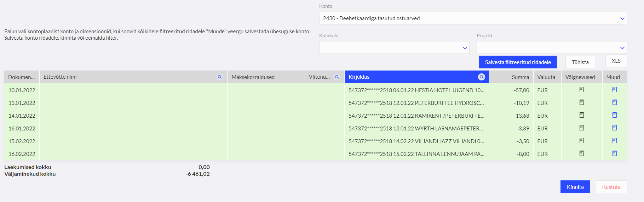Click search icon in Ettevõtte nimi column
644x202 pixels.
coord(220,77)
